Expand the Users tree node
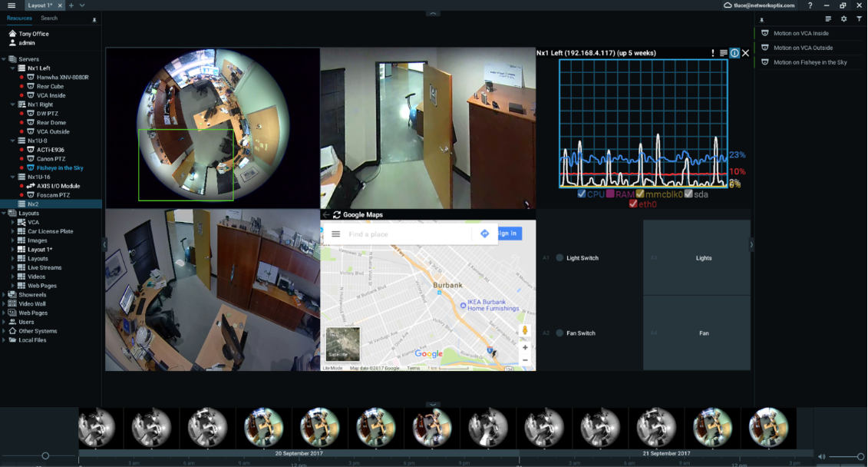868x467 pixels. pyautogui.click(x=4, y=322)
